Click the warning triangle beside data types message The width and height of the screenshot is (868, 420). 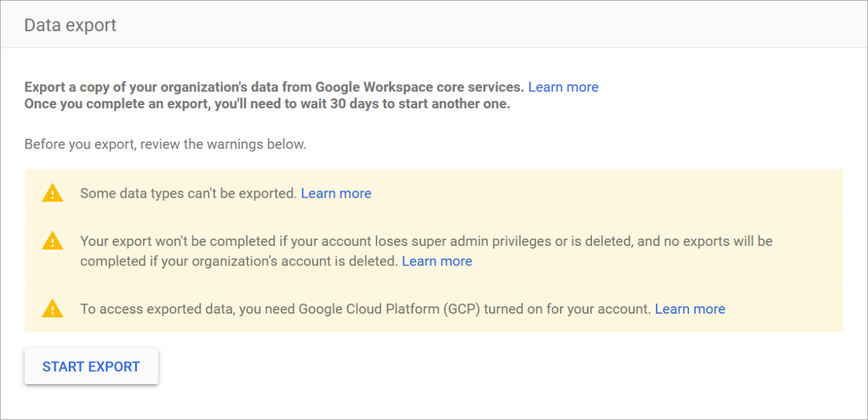coord(52,193)
